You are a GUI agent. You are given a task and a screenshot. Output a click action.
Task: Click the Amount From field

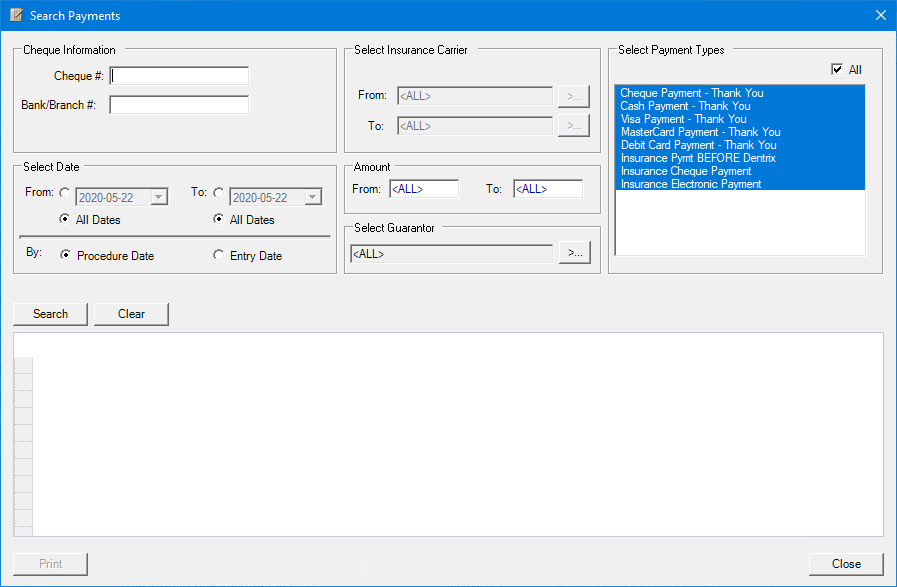pos(423,189)
